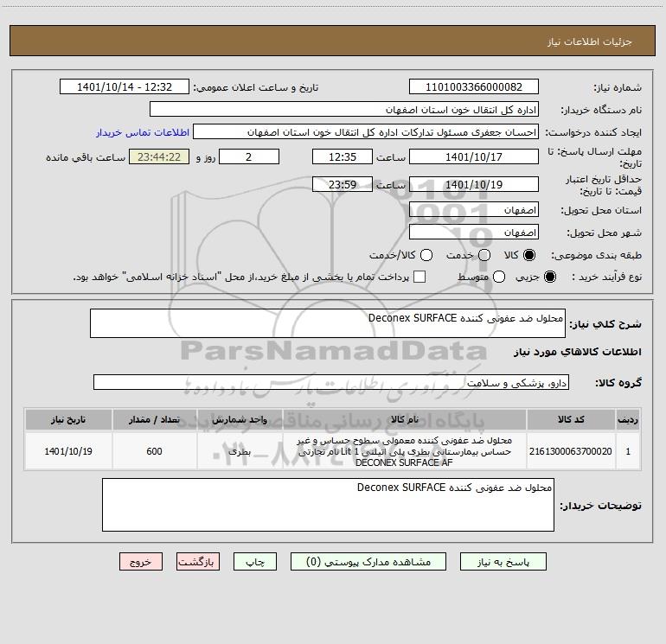The image size is (666, 644).
Task: Select the جزیی purchase type radio
Action: 550,277
